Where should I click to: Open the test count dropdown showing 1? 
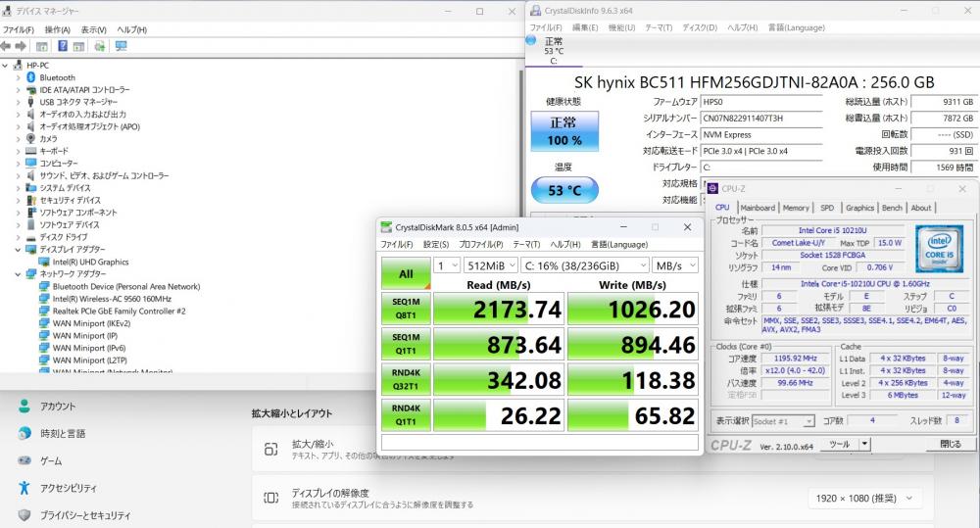[x=447, y=265]
